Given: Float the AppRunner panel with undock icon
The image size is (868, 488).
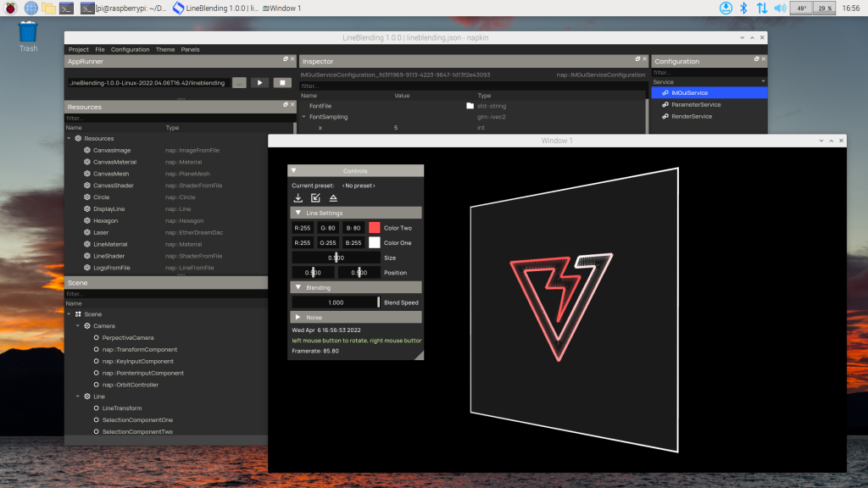Looking at the screenshot, I should point(286,60).
